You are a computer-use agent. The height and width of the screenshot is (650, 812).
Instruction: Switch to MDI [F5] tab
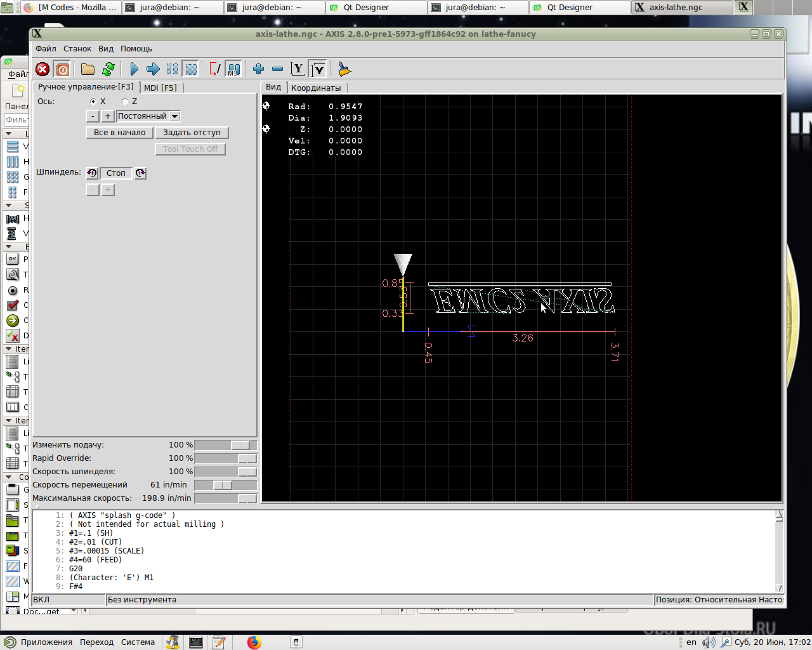click(x=160, y=88)
